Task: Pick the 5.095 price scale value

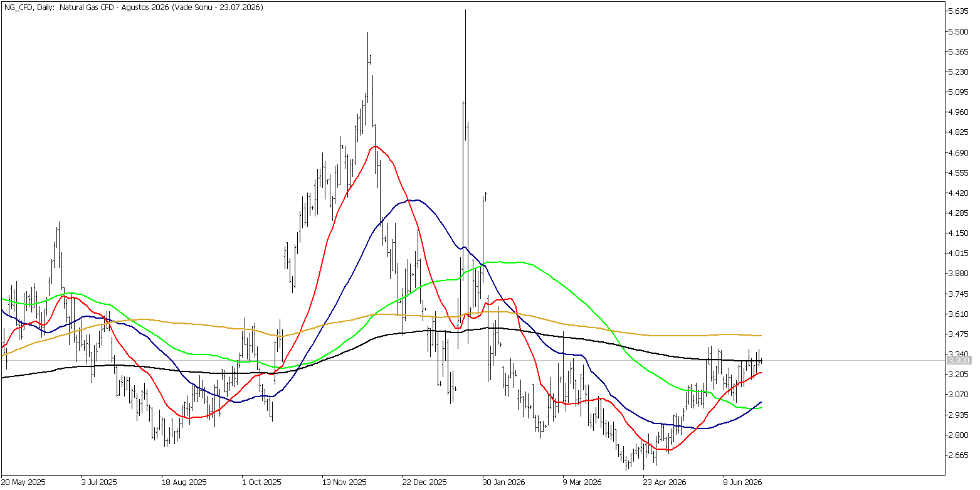Action: tap(959, 92)
